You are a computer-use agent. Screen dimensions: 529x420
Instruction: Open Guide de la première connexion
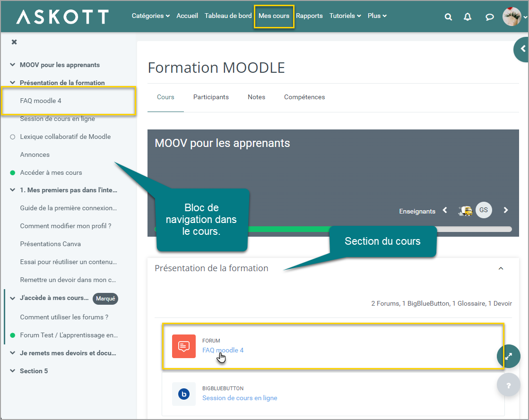[x=69, y=208]
